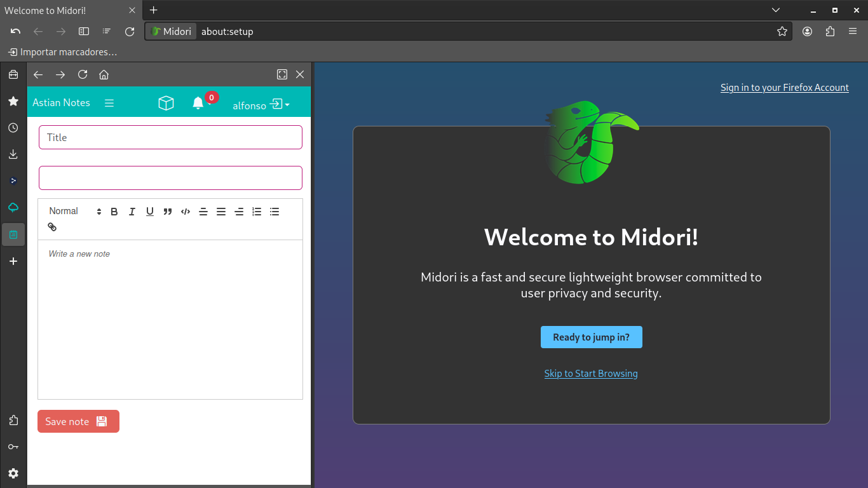The width and height of the screenshot is (868, 488).
Task: Reload the page using main toolbar icon
Action: pos(130,31)
